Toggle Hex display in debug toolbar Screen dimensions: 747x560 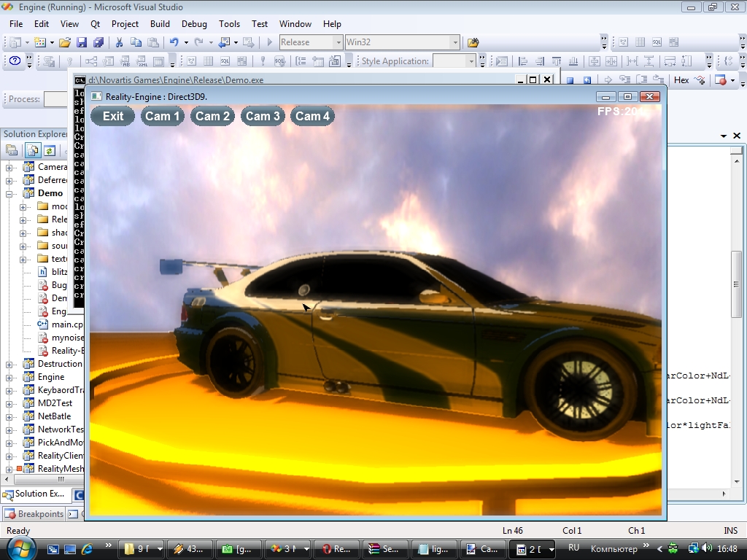(681, 80)
